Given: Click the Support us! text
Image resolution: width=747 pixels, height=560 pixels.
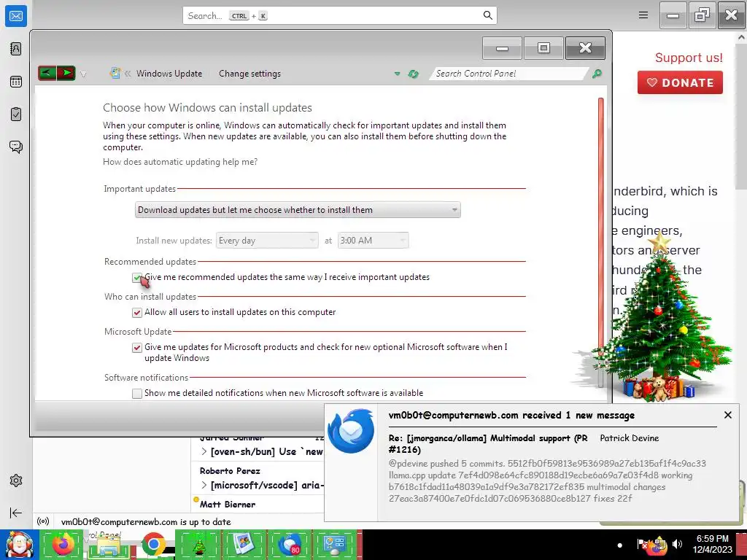Looking at the screenshot, I should coord(689,58).
